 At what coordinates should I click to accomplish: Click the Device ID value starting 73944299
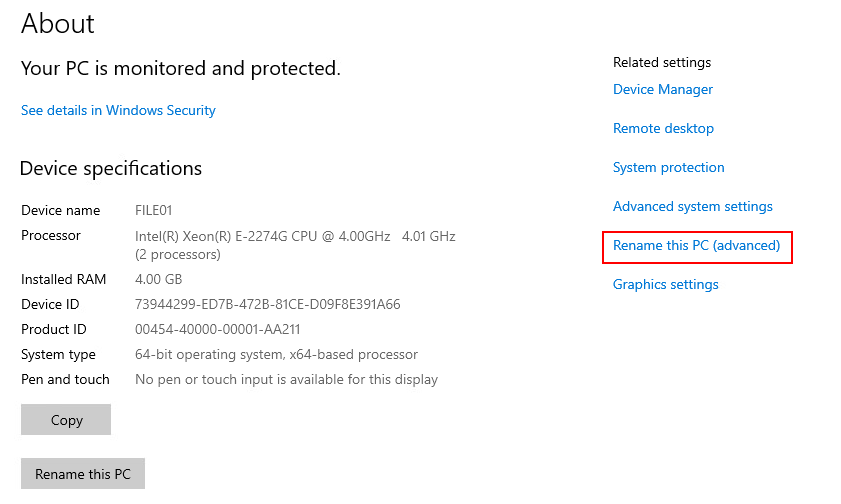[x=268, y=305]
